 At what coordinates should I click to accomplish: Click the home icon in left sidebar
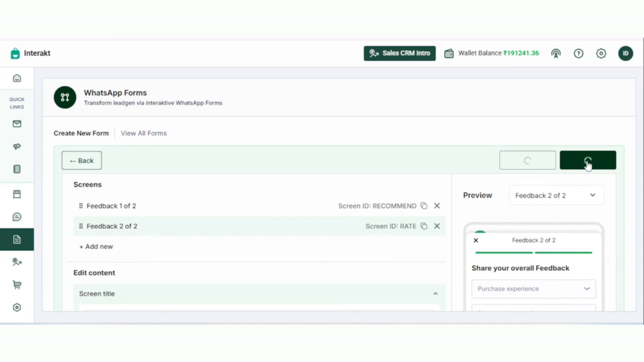[17, 79]
